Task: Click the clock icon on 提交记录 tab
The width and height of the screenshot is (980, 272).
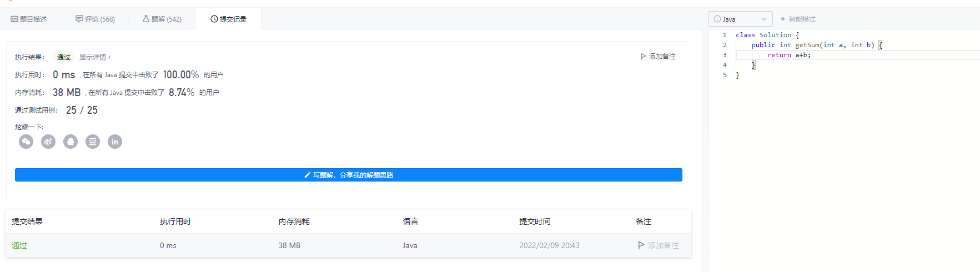Action: pos(214,19)
